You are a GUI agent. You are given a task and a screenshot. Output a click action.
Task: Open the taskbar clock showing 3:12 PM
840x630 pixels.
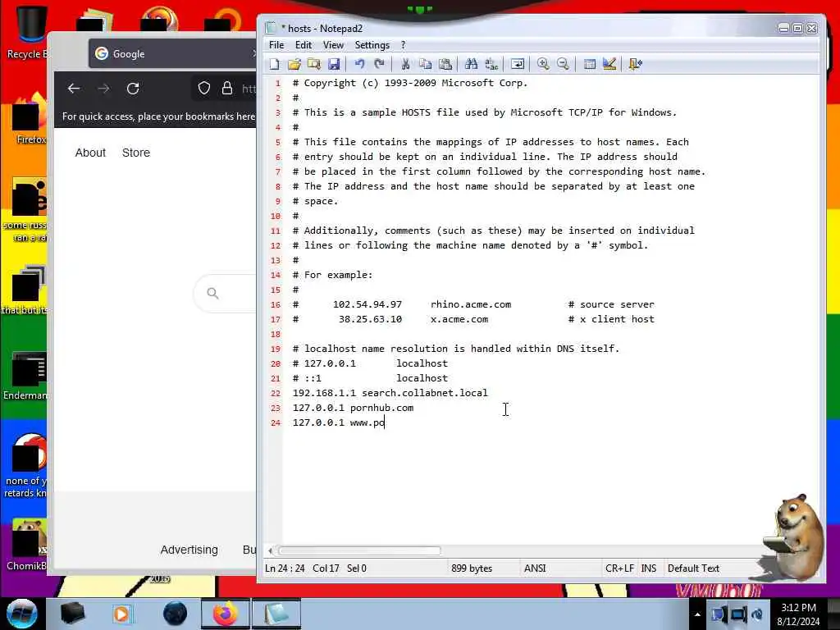click(x=798, y=614)
